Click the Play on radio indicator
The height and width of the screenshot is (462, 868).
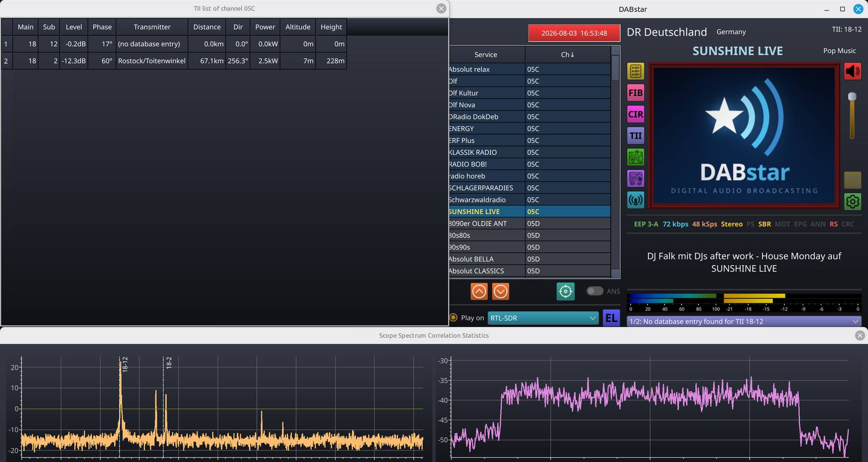454,318
